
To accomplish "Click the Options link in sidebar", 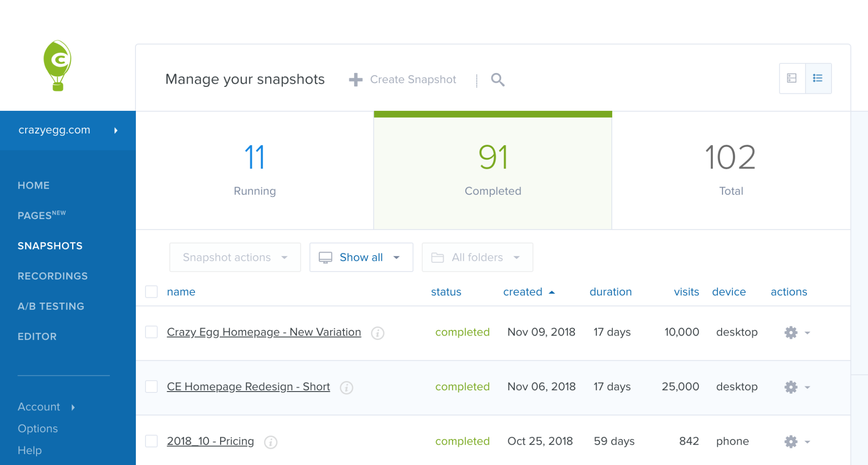I will point(38,428).
